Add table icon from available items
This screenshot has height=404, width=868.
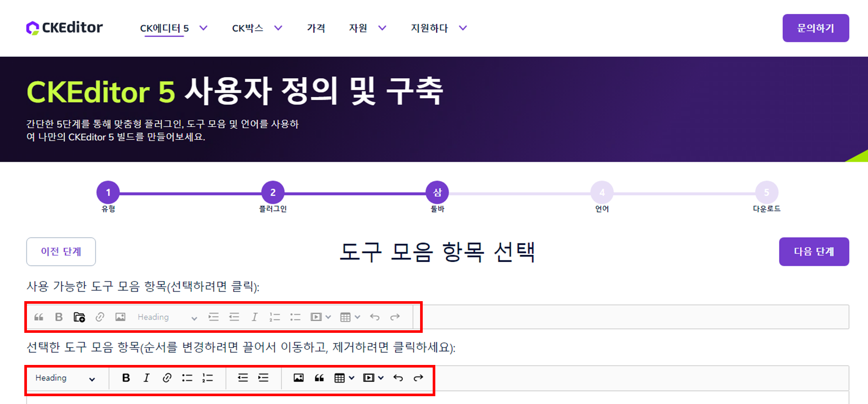[345, 317]
